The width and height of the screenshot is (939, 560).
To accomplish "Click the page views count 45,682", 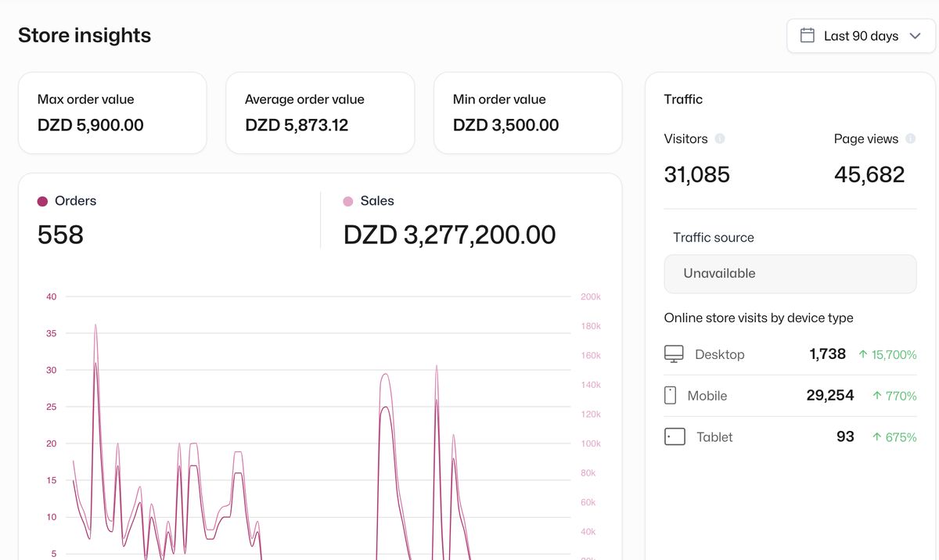I will click(x=869, y=174).
